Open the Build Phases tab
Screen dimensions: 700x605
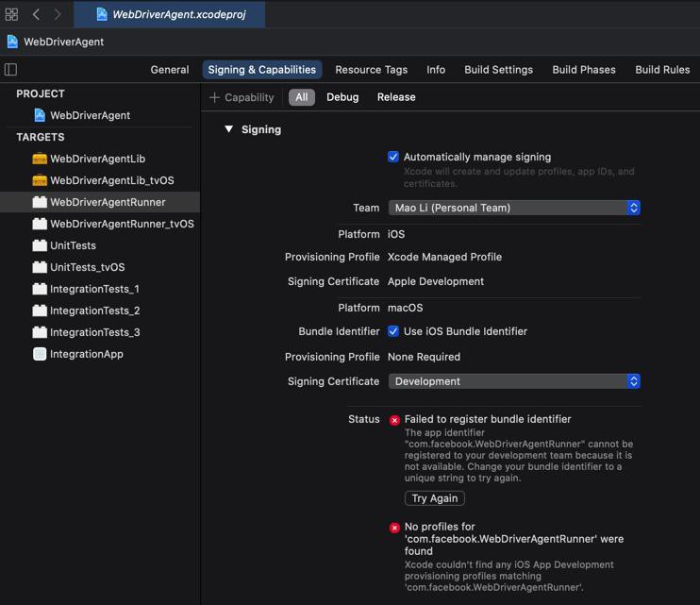pos(584,70)
